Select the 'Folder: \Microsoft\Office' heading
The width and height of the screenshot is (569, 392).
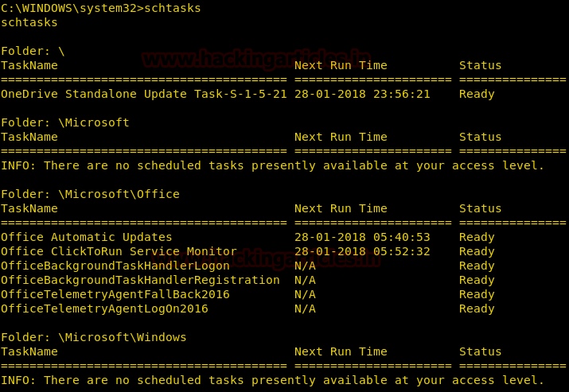[90, 194]
